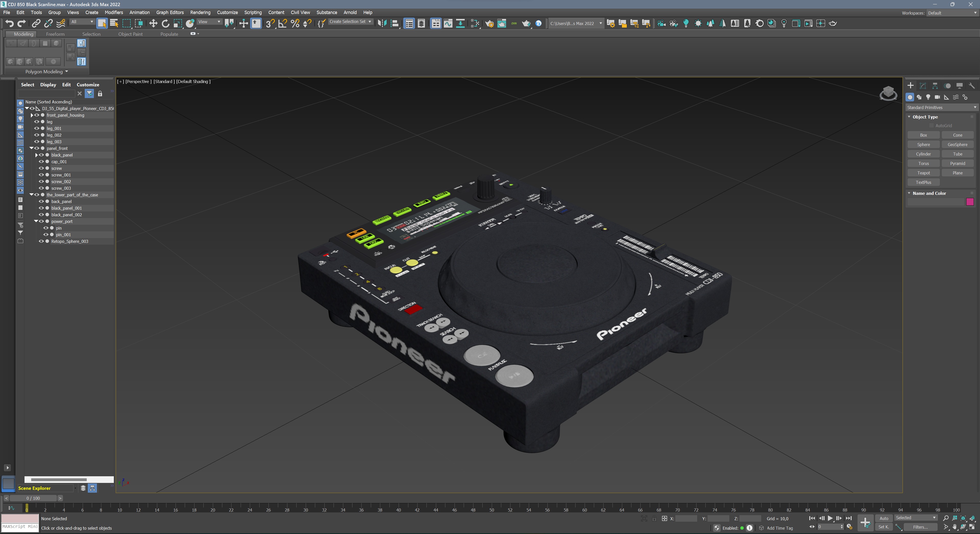Screen dimensions: 980x534
Task: Switch to Freeform ribbon tab
Action: (x=55, y=34)
